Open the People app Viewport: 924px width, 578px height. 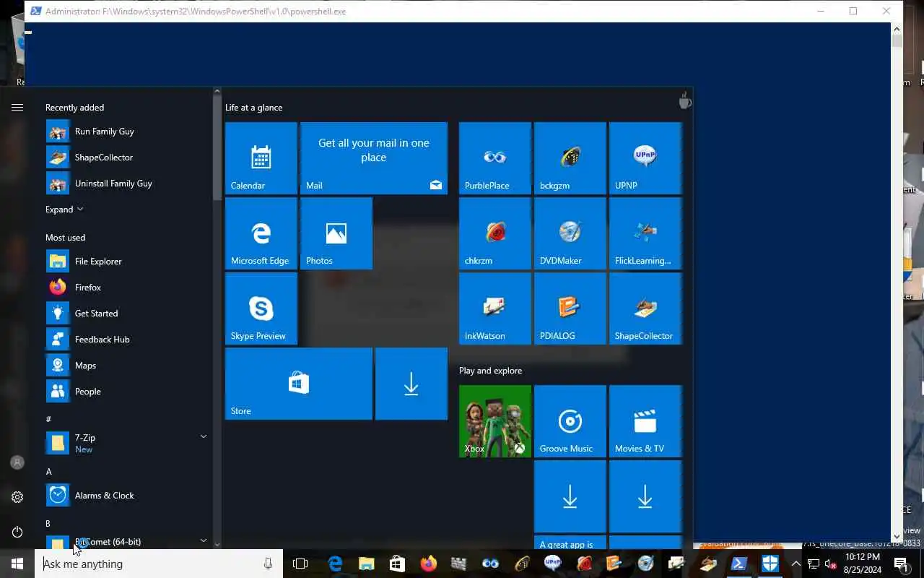point(126,392)
